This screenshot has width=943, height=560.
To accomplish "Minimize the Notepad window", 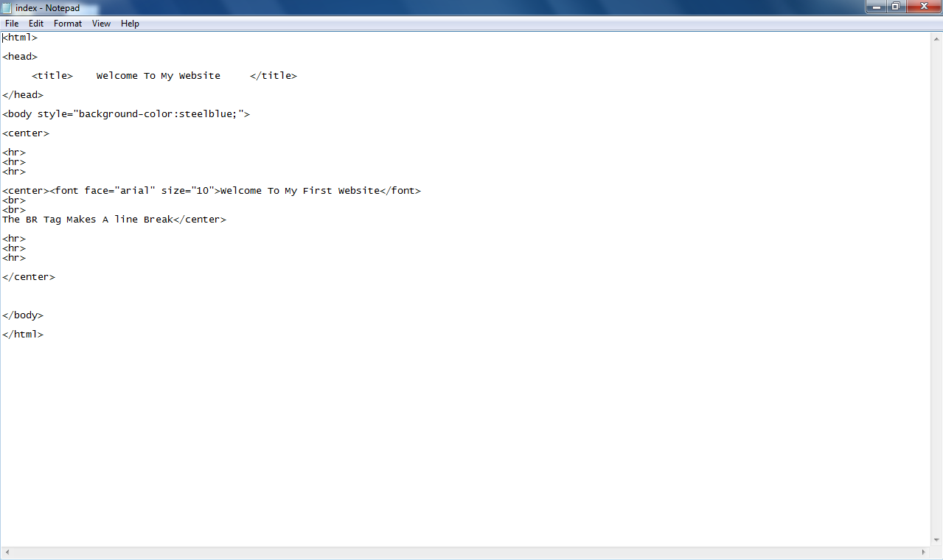I will [x=876, y=7].
